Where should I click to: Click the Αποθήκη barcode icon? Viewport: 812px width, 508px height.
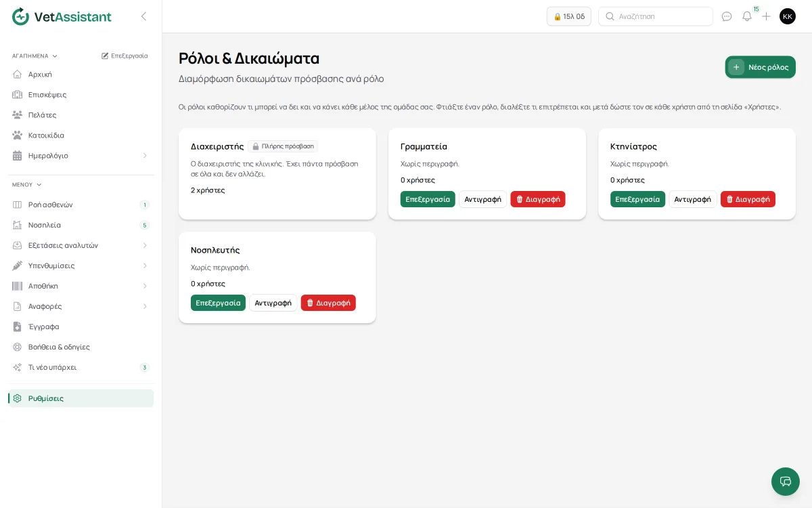click(x=18, y=286)
